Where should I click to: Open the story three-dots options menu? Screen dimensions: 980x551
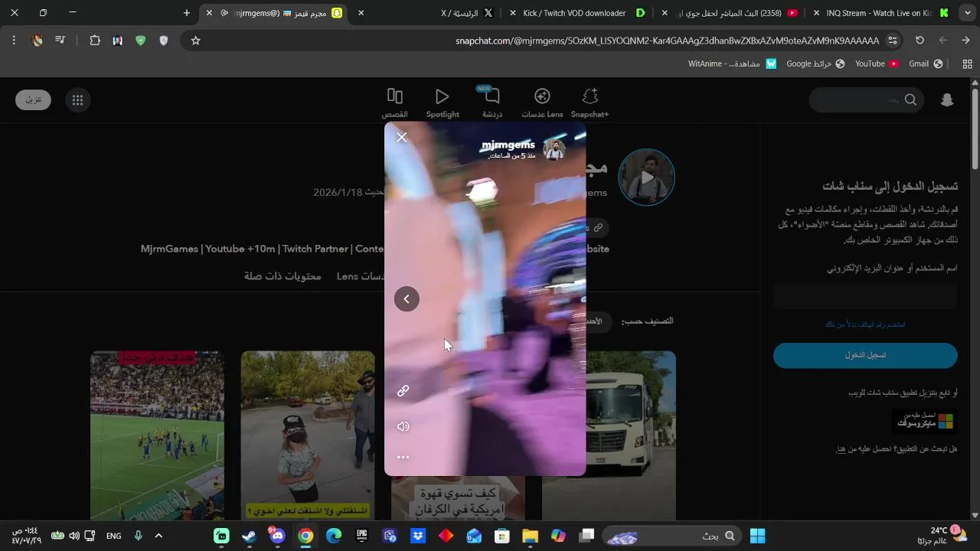tap(403, 457)
